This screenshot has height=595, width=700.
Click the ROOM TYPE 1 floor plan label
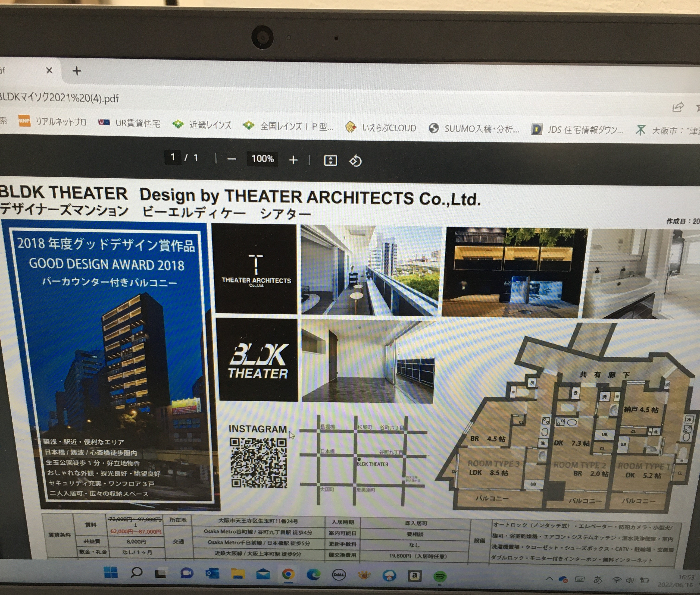(x=644, y=466)
